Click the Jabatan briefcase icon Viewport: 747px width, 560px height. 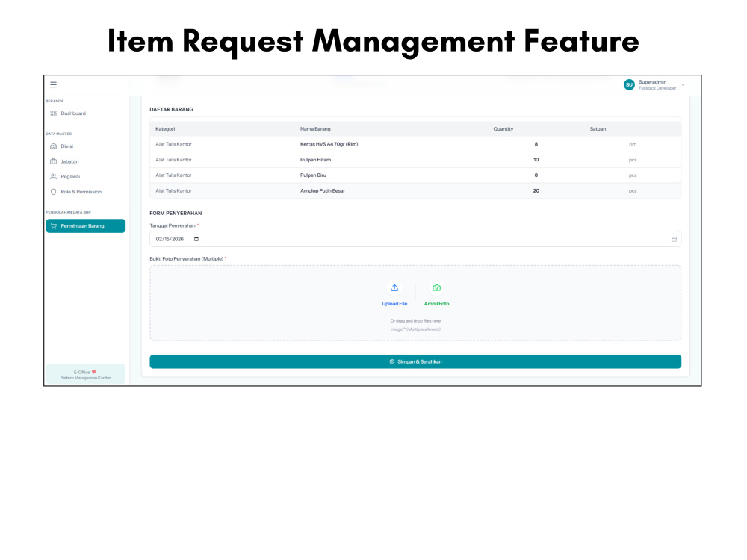53,161
